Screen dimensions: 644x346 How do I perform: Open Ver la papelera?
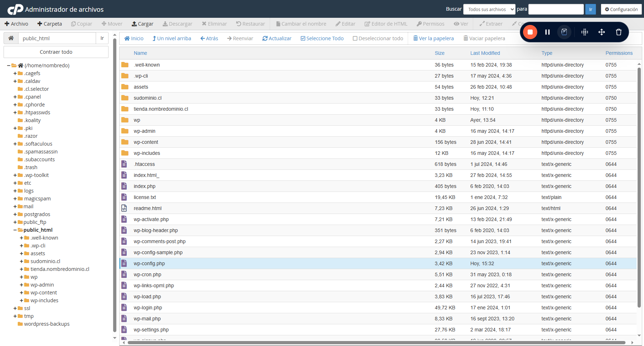click(x=433, y=38)
